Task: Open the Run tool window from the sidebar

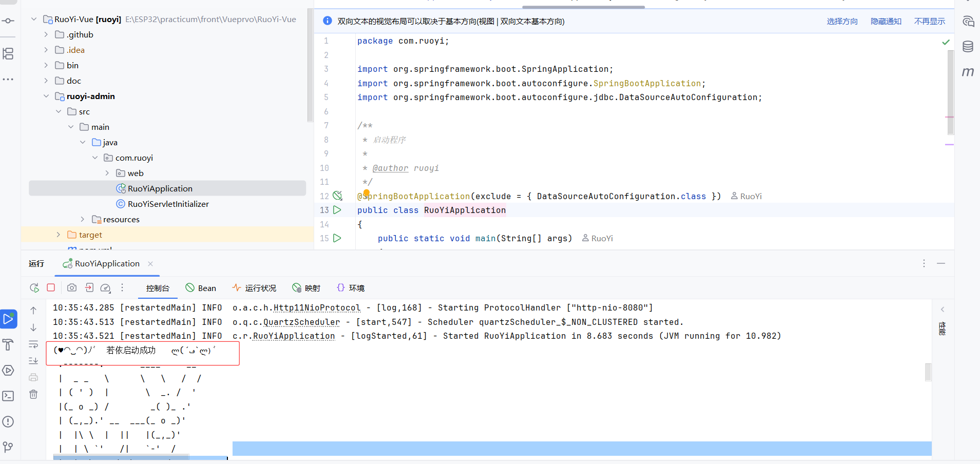Action: 8,319
